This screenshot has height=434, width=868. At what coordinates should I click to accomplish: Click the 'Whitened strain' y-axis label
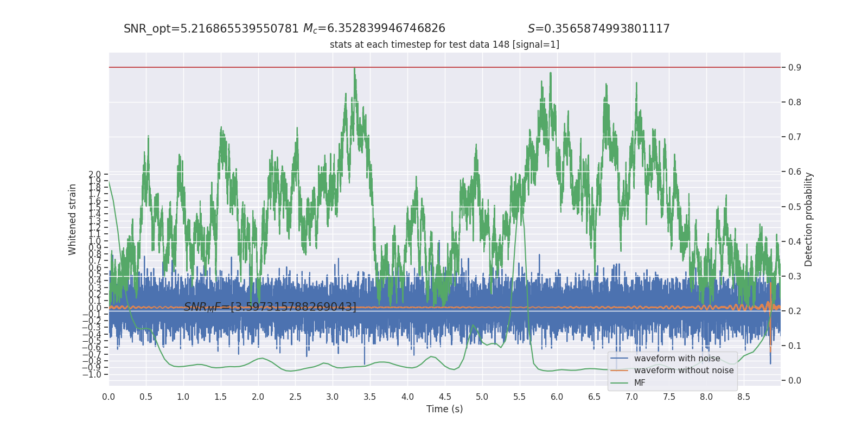[72, 219]
